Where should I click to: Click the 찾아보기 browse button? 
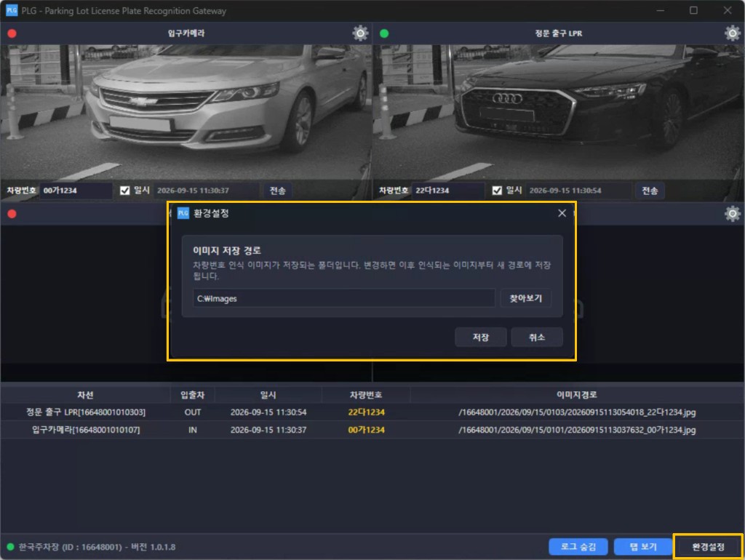tap(525, 298)
